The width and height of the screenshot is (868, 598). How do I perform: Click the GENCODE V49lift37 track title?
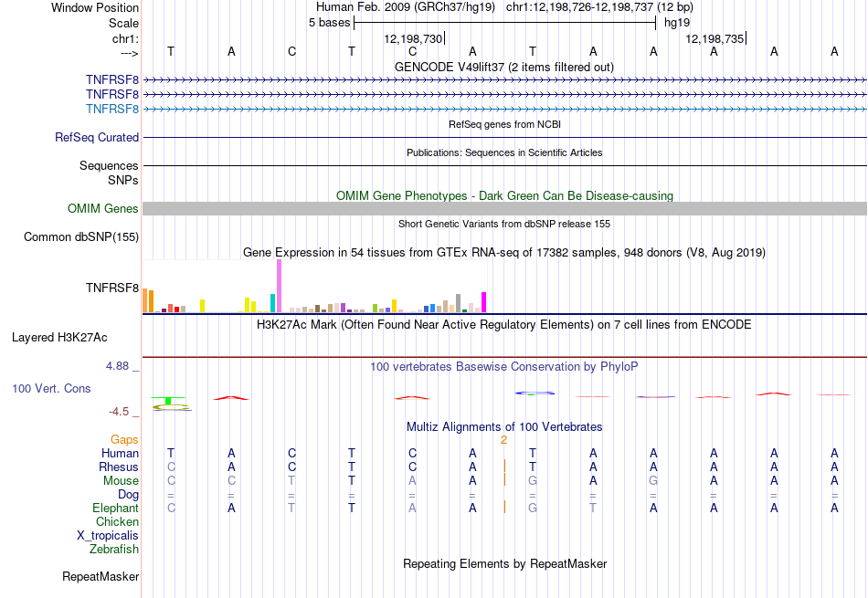503,67
